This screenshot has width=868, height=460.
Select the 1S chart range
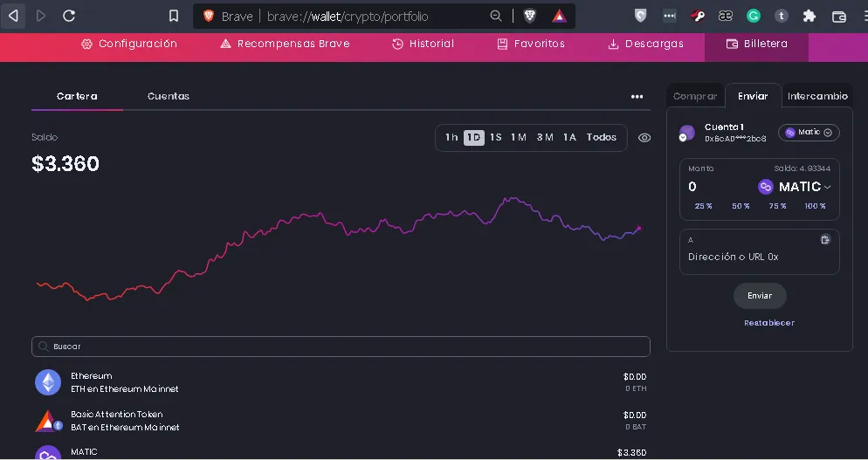[x=495, y=137]
